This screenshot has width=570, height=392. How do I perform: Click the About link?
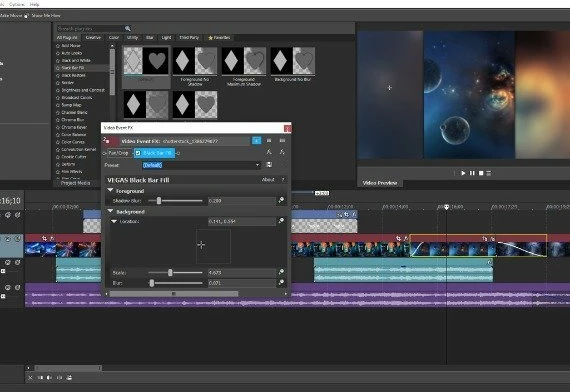268,180
